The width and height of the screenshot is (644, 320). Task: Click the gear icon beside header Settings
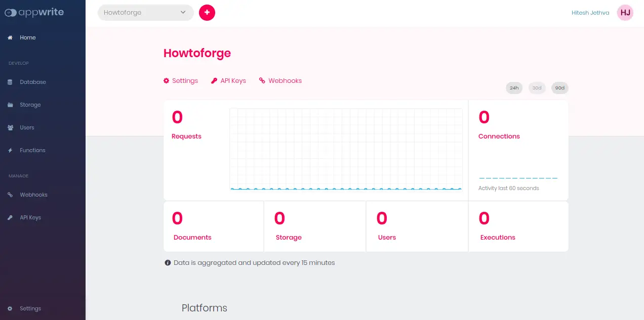(166, 81)
